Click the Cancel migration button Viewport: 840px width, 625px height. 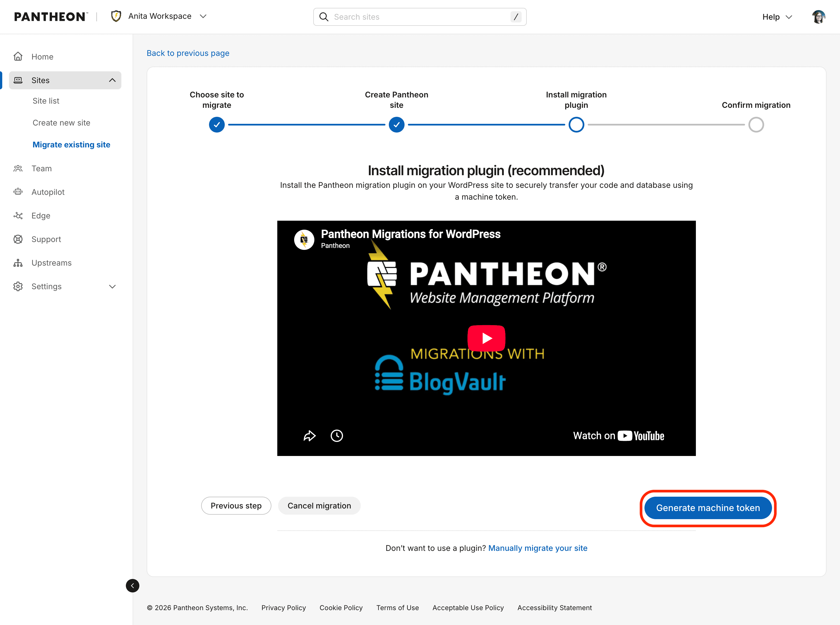tap(319, 506)
